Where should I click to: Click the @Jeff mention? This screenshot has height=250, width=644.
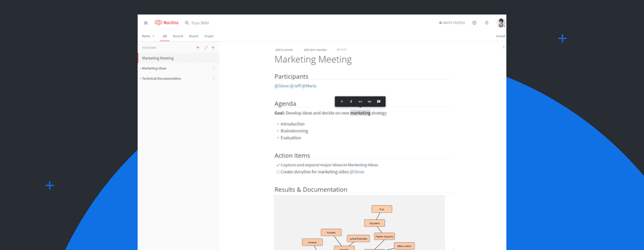[295, 86]
